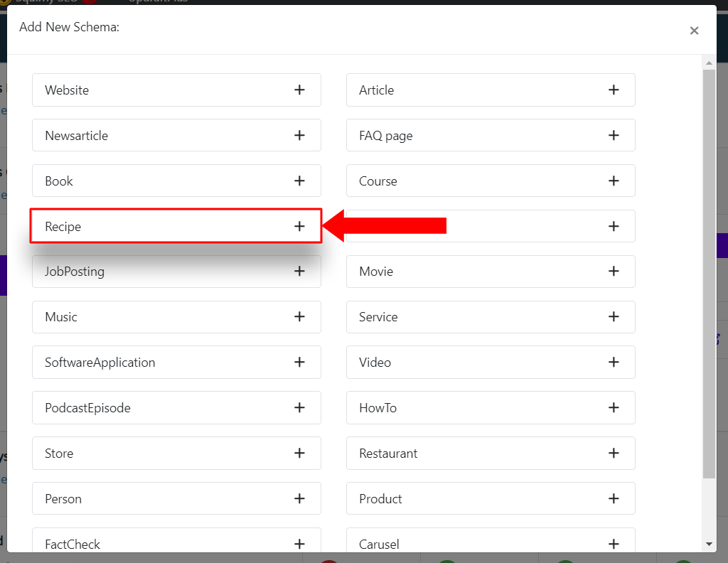Choose the Person schema type
The height and width of the screenshot is (563, 728).
coord(176,498)
